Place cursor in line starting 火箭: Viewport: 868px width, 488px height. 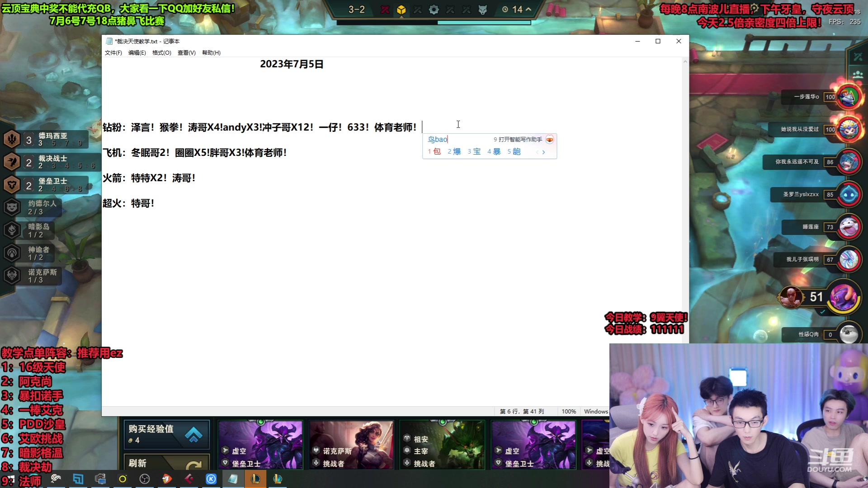click(149, 178)
